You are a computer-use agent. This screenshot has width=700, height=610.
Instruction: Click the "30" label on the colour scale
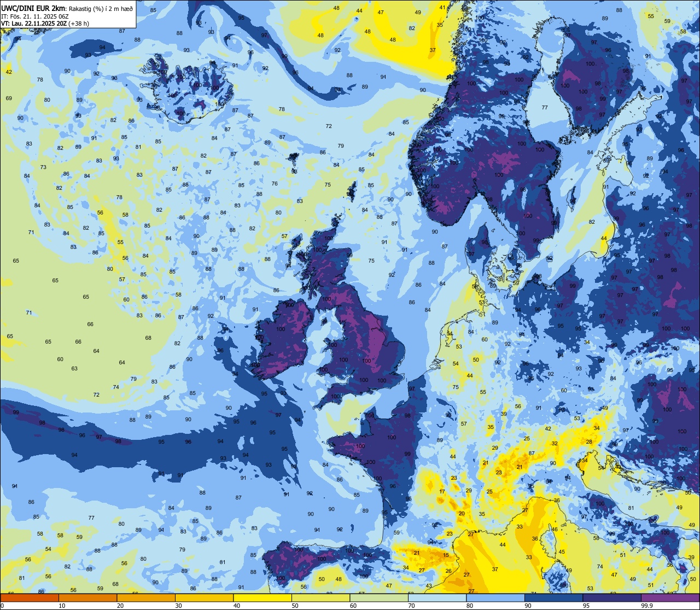[x=178, y=606]
